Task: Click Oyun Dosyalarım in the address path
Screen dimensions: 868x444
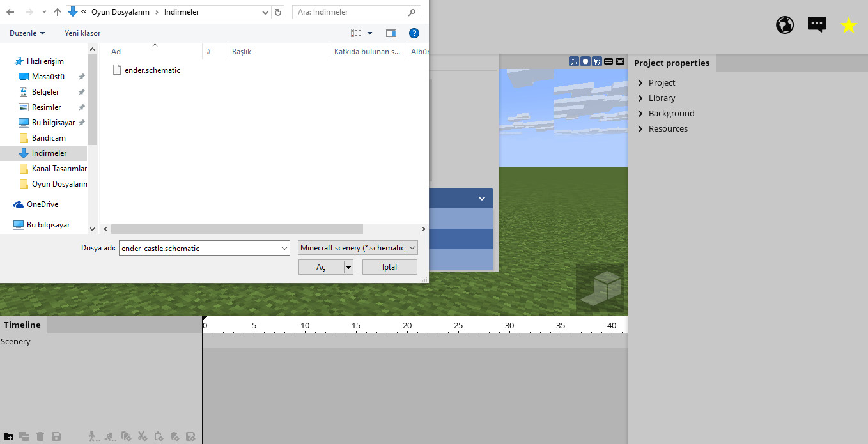Action: tap(120, 12)
